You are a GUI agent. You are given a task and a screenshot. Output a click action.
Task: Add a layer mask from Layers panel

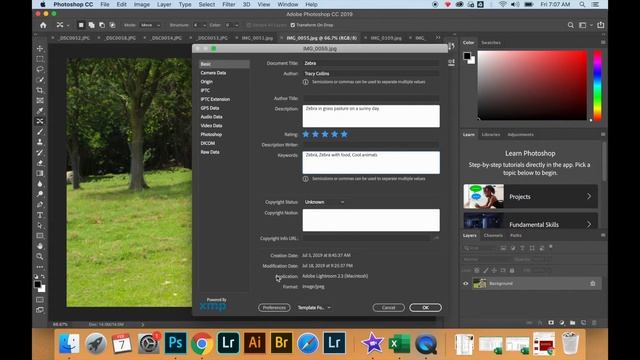(x=551, y=322)
